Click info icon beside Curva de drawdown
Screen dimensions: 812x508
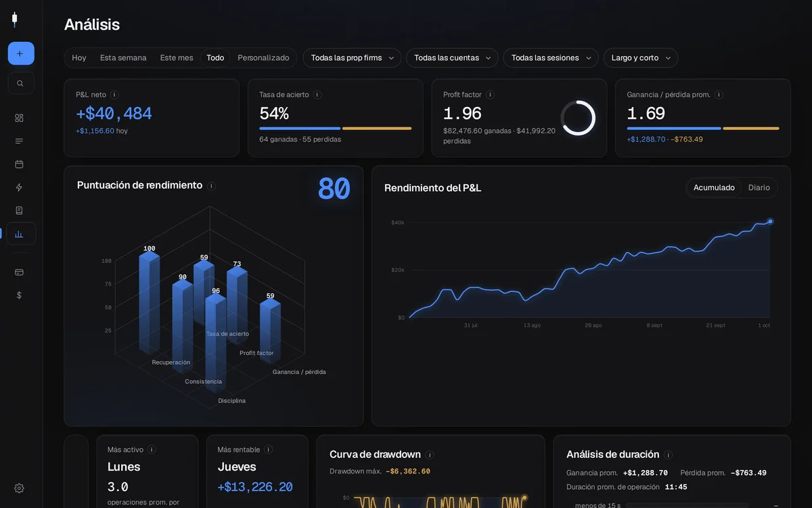[x=430, y=455]
